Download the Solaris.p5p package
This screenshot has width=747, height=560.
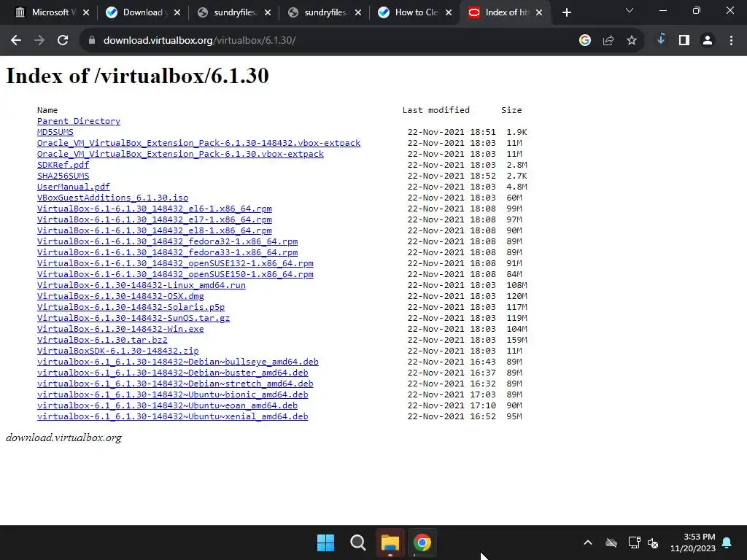coord(131,307)
